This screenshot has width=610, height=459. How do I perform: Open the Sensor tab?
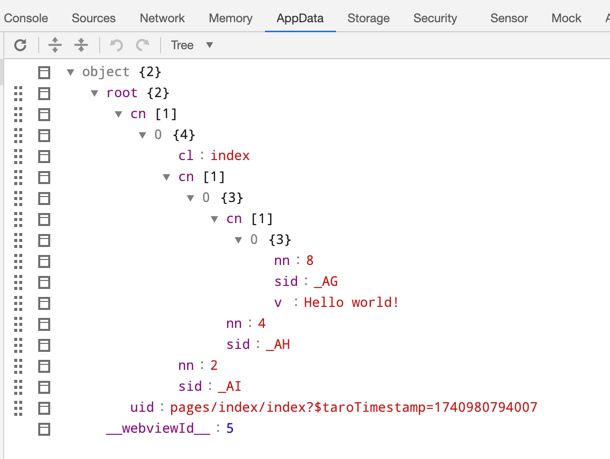coord(509,18)
